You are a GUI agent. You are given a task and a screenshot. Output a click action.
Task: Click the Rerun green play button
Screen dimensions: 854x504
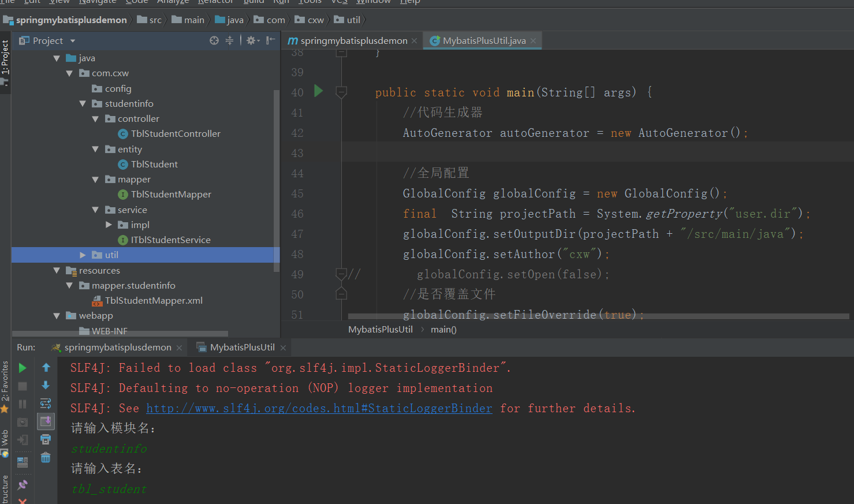point(23,368)
